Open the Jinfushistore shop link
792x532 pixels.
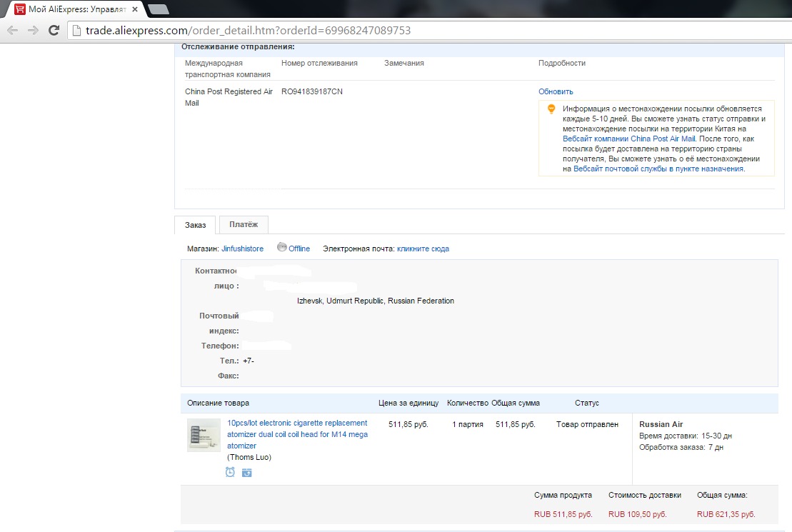(242, 249)
